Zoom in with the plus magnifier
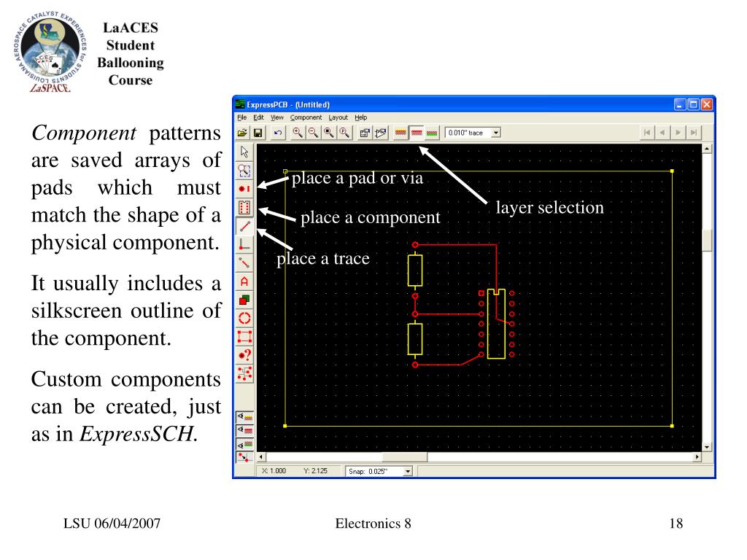Image resolution: width=747 pixels, height=560 pixels. pyautogui.click(x=298, y=133)
